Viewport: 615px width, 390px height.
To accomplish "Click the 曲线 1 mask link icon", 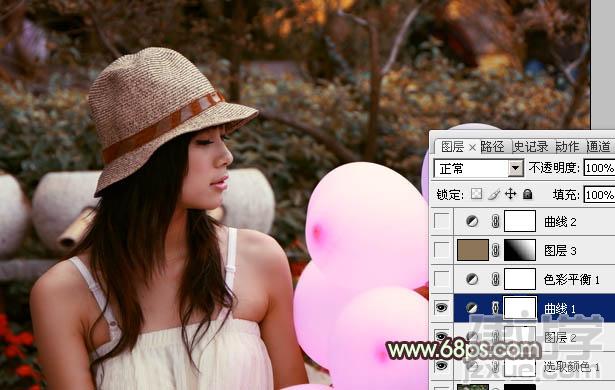I will (495, 308).
